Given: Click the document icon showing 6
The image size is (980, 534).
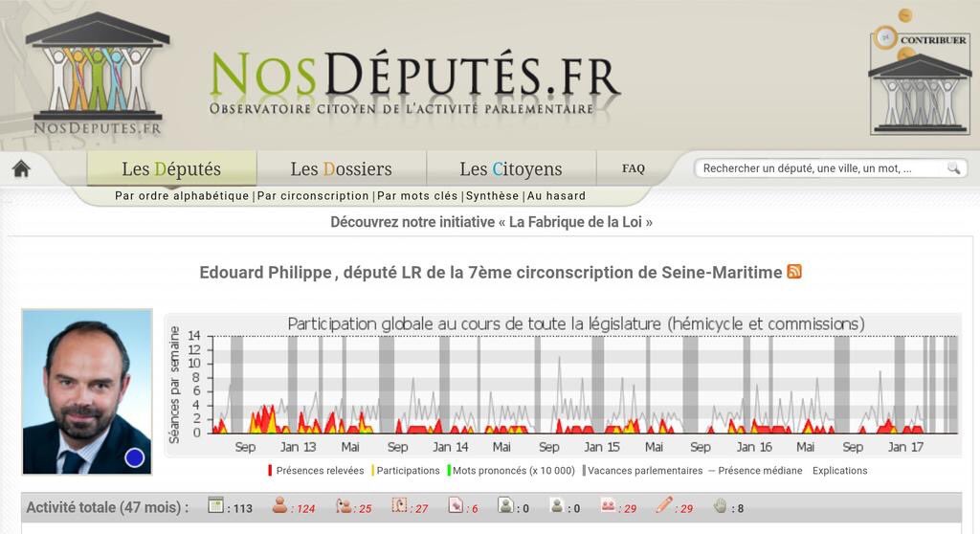Looking at the screenshot, I should coord(456,504).
